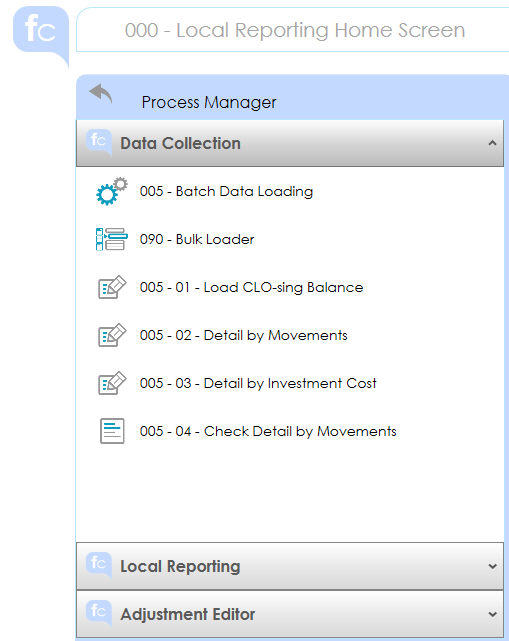
Task: Click the fc icon in Local Reporting header
Action: (x=99, y=565)
